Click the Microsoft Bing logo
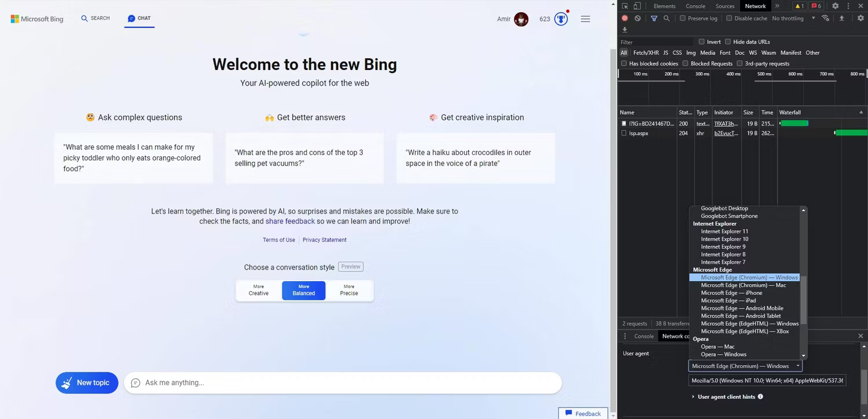 [37, 19]
